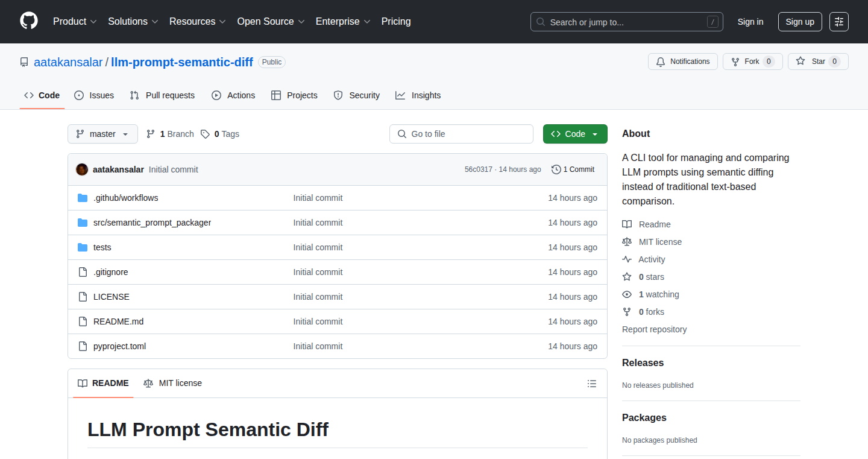Click the bell icon on Notifications button

pos(661,62)
